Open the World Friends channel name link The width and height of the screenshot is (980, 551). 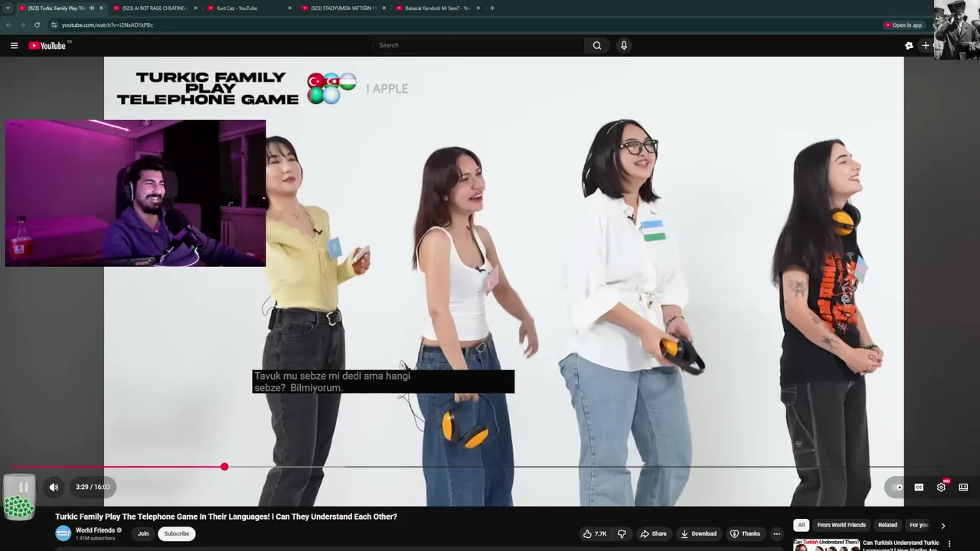pyautogui.click(x=95, y=530)
